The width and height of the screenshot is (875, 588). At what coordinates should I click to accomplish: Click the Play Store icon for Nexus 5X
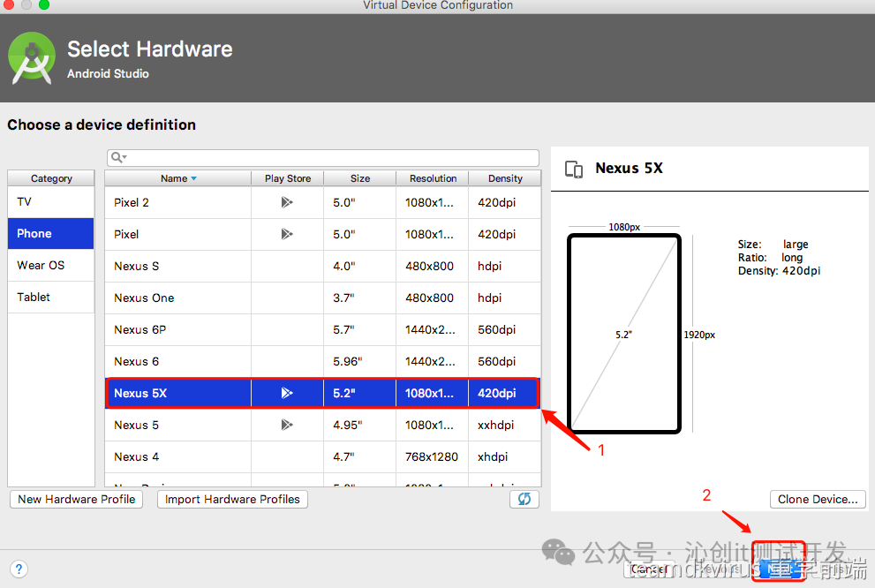[x=287, y=393]
